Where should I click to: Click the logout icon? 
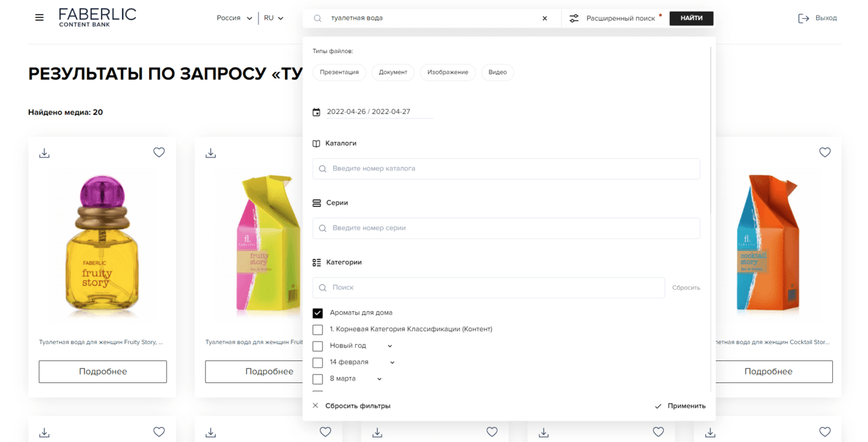[x=803, y=18]
